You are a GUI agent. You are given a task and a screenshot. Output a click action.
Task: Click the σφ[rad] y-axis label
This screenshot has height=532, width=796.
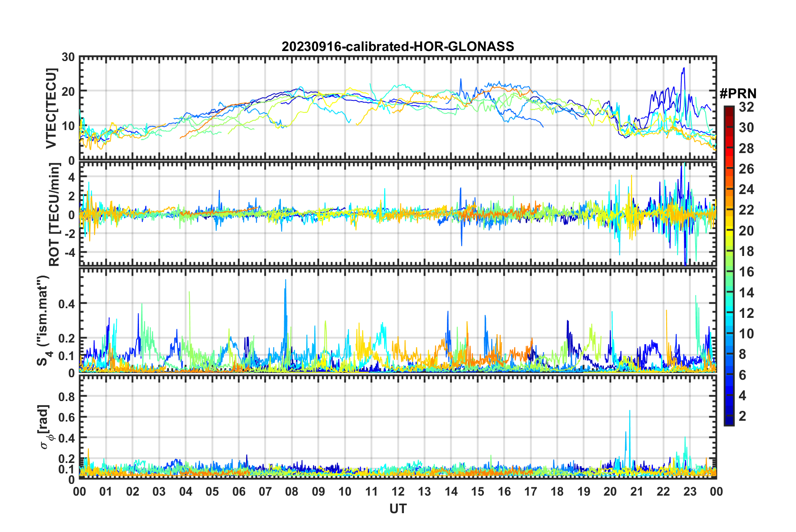coord(45,427)
